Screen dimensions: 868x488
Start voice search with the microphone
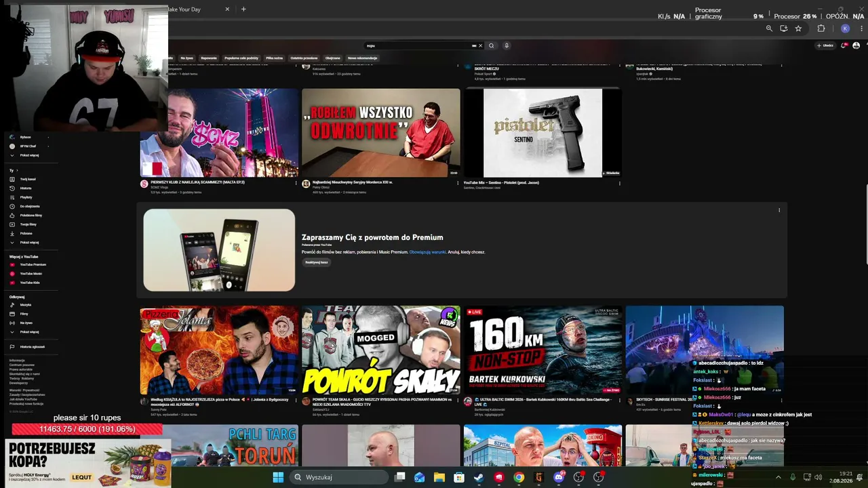pos(506,45)
